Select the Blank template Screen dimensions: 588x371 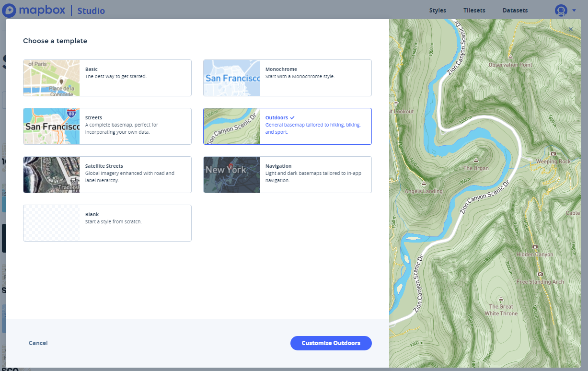click(x=107, y=223)
